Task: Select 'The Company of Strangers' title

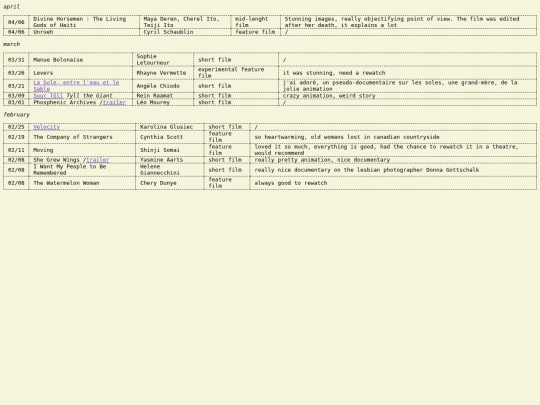Action: coord(82,137)
